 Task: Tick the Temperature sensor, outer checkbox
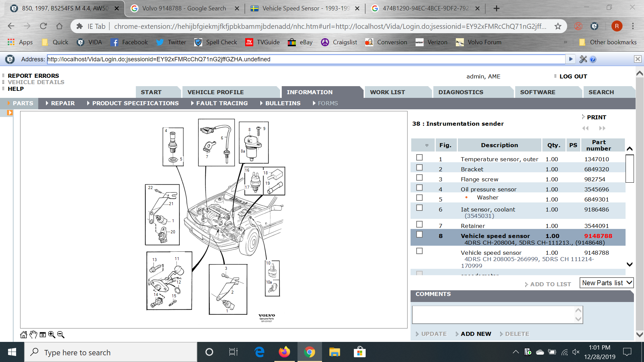pyautogui.click(x=419, y=158)
